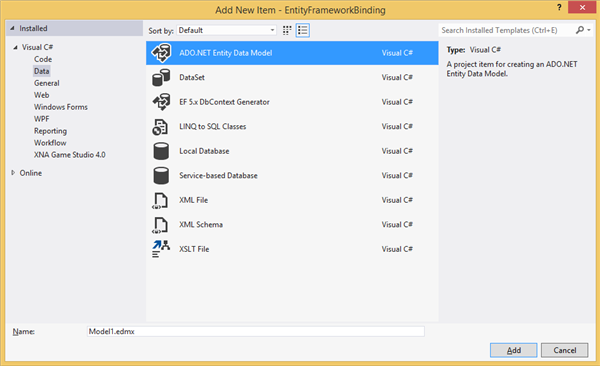Switch to small icons grid view

click(x=287, y=30)
